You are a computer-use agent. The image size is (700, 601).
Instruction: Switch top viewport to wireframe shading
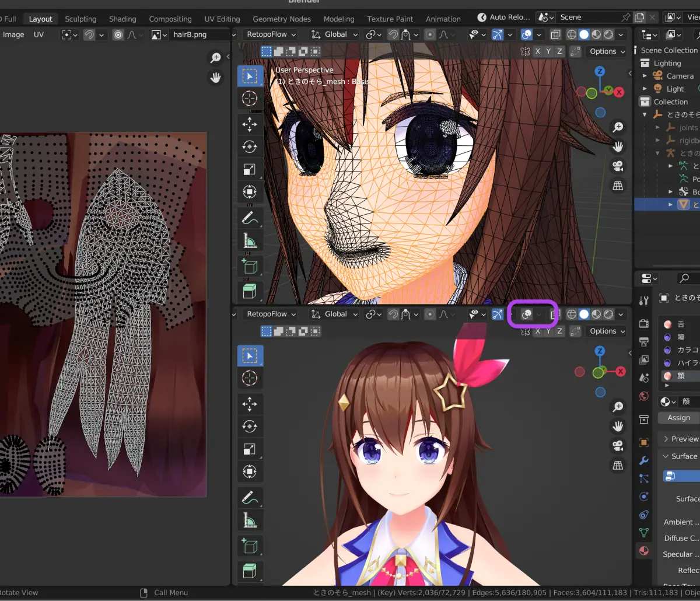click(572, 34)
